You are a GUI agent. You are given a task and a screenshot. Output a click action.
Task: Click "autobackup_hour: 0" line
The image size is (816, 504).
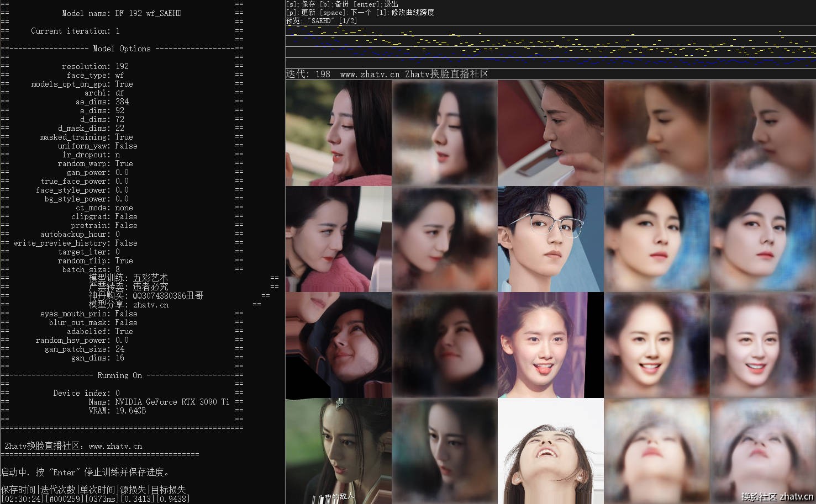coord(80,234)
